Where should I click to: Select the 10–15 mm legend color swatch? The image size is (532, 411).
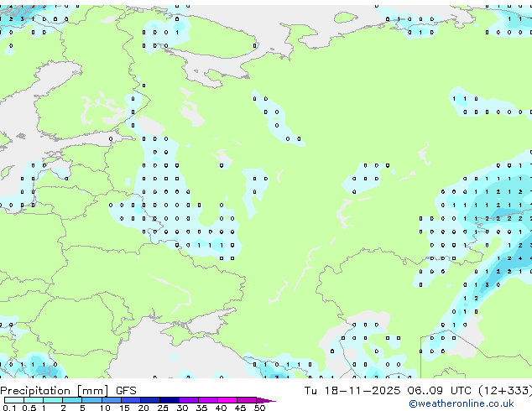[112, 400]
